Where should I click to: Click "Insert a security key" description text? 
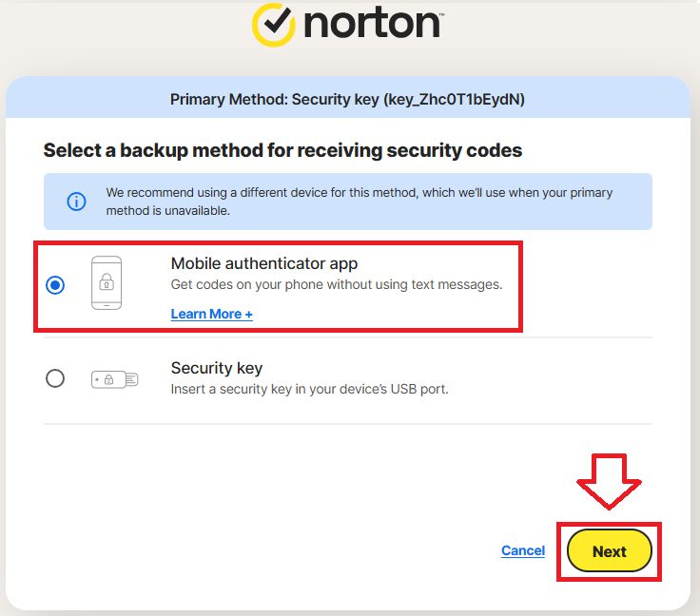309,389
